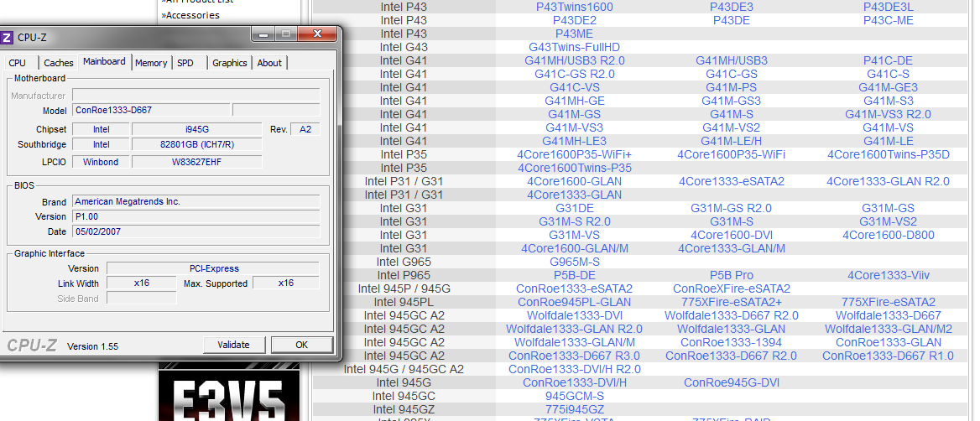Viewport: 980px width, 421px height.
Task: Click the BIOS Date 05/02/2007 field
Action: click(196, 231)
